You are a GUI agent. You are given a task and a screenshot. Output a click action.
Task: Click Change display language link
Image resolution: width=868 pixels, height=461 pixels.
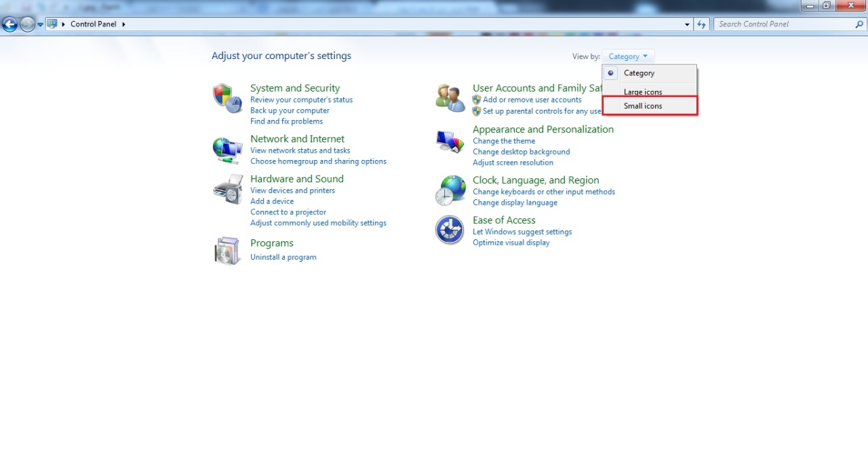tap(515, 203)
